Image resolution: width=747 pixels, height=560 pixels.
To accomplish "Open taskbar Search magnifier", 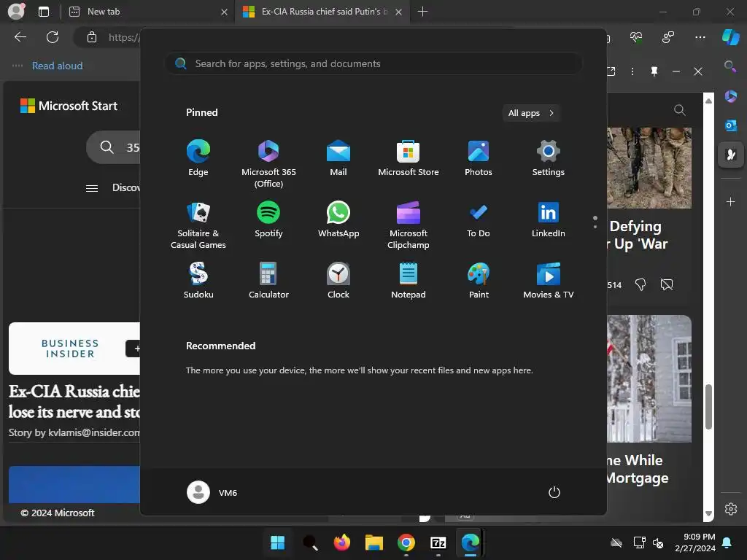I will click(309, 542).
